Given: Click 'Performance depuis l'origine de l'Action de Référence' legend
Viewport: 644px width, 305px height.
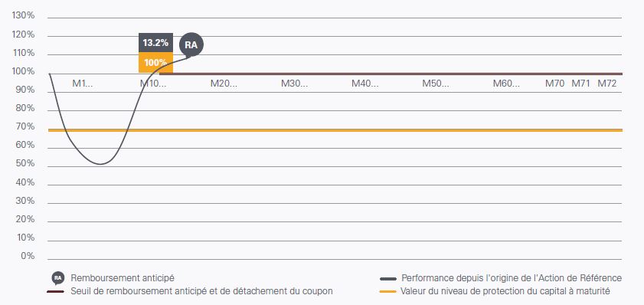Looking at the screenshot, I should point(512,278).
